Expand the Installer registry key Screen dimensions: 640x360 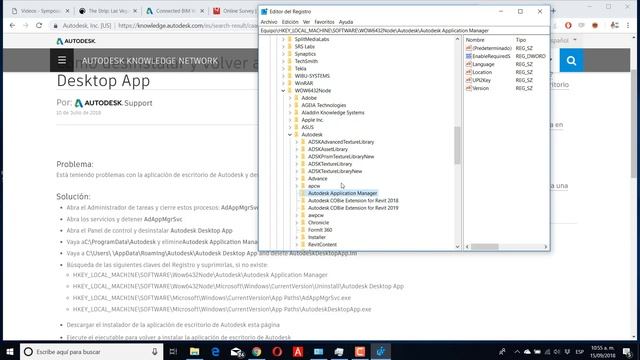click(297, 237)
